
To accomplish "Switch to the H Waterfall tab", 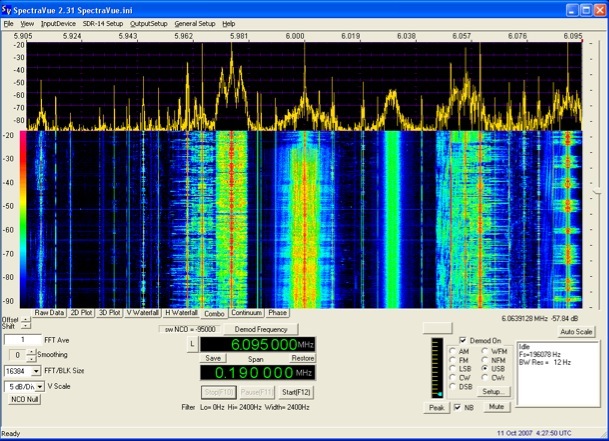I will click(181, 313).
